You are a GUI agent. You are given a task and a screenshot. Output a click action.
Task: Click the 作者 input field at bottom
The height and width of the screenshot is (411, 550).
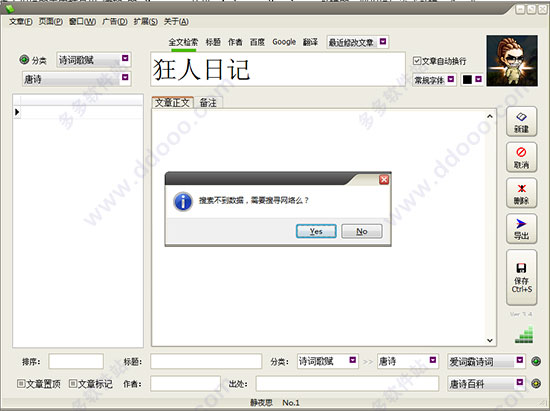[186, 384]
